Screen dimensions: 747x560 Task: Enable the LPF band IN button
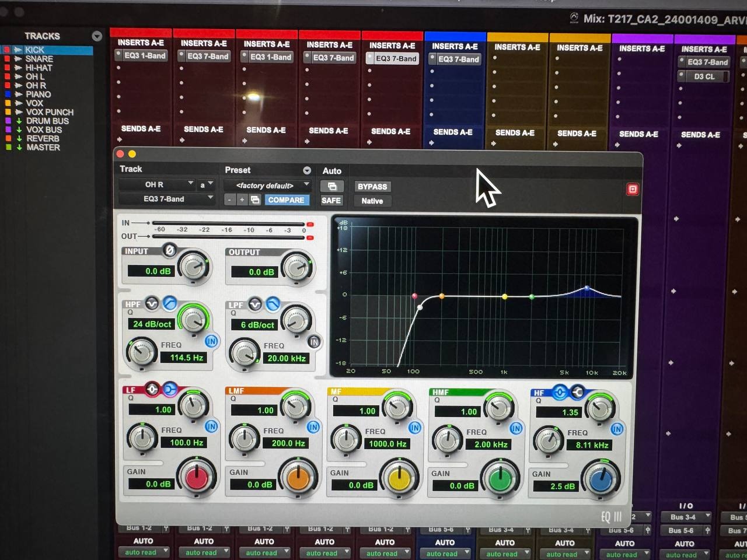tap(314, 342)
